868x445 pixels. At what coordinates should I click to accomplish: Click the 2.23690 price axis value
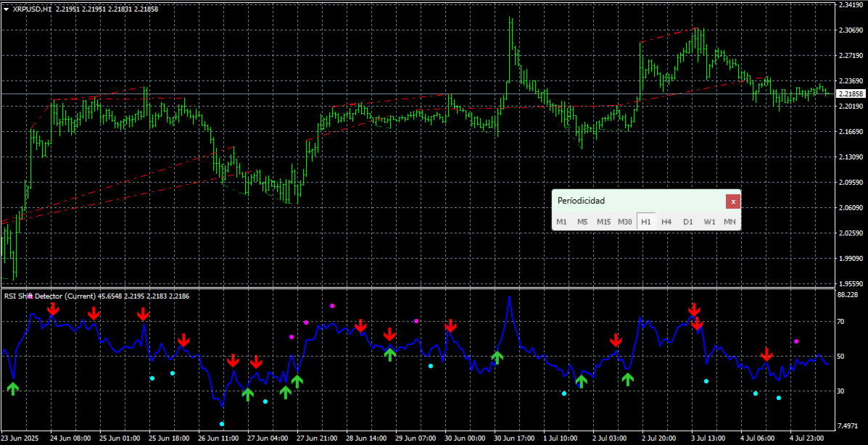click(851, 80)
